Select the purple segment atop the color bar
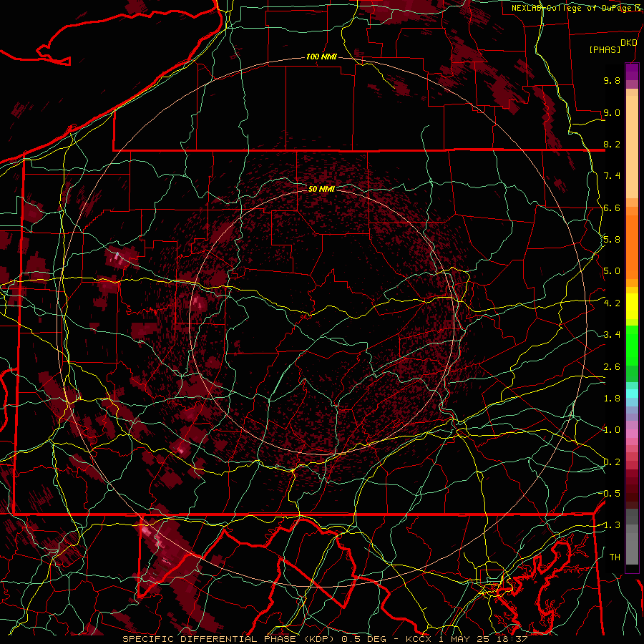Viewport: 644px width, 644px height. pos(632,72)
